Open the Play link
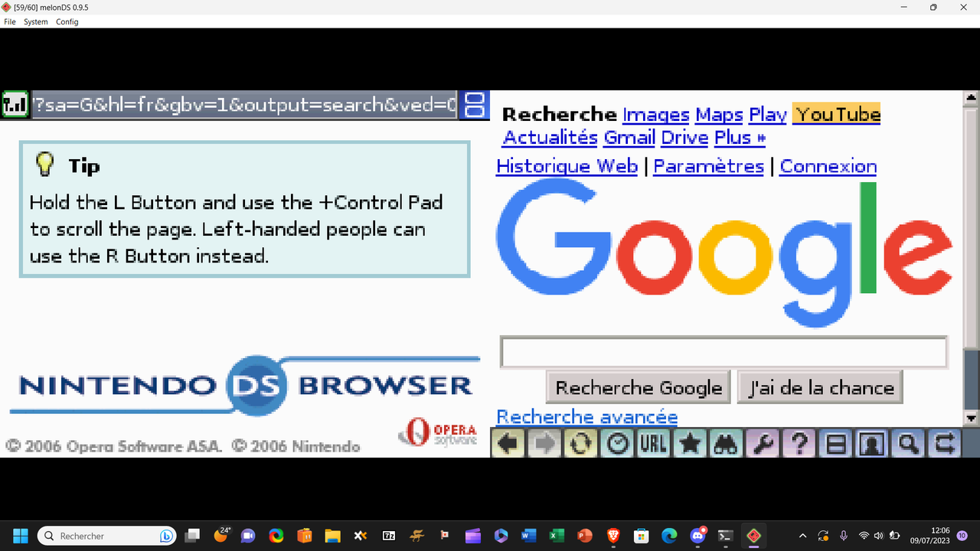Screen dimensions: 980x551 (x=768, y=115)
